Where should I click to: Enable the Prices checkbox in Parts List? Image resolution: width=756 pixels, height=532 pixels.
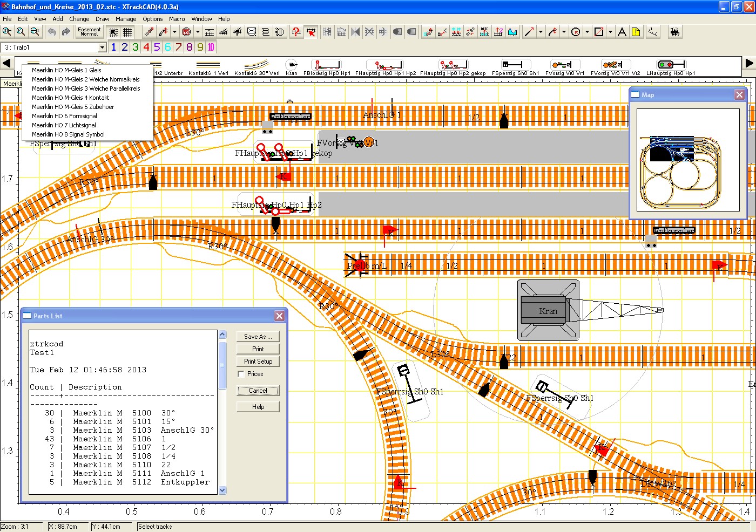tap(241, 374)
